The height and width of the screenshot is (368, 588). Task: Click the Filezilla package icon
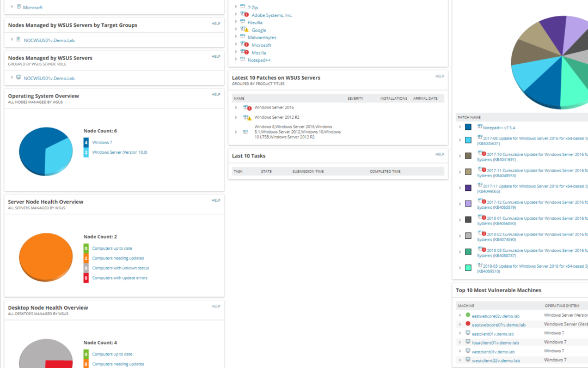pos(243,22)
